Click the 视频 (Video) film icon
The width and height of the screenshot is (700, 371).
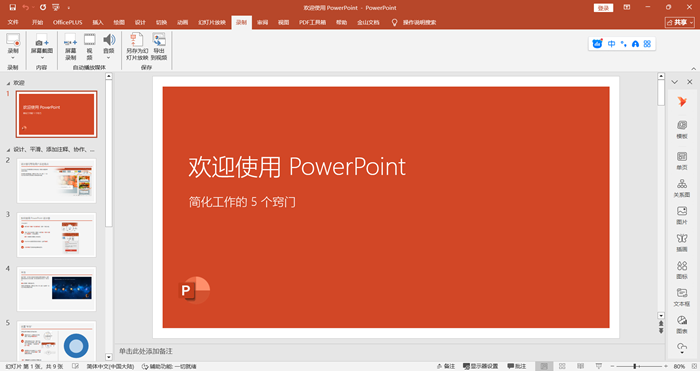coord(90,47)
